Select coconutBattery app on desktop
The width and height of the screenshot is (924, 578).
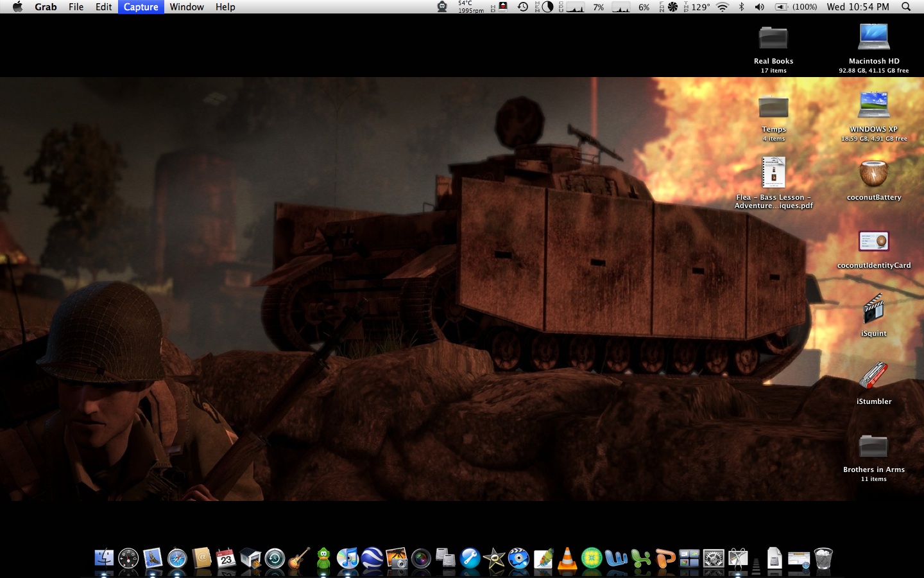874,173
